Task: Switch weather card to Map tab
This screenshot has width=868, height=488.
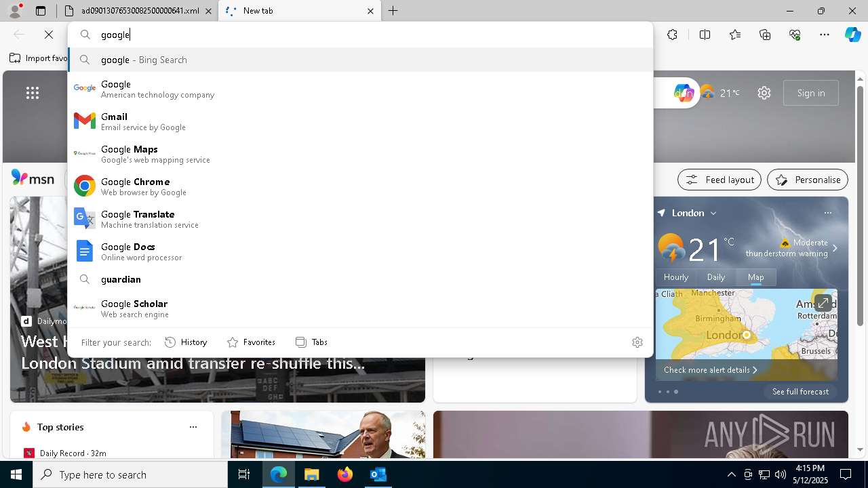Action: pos(755,277)
